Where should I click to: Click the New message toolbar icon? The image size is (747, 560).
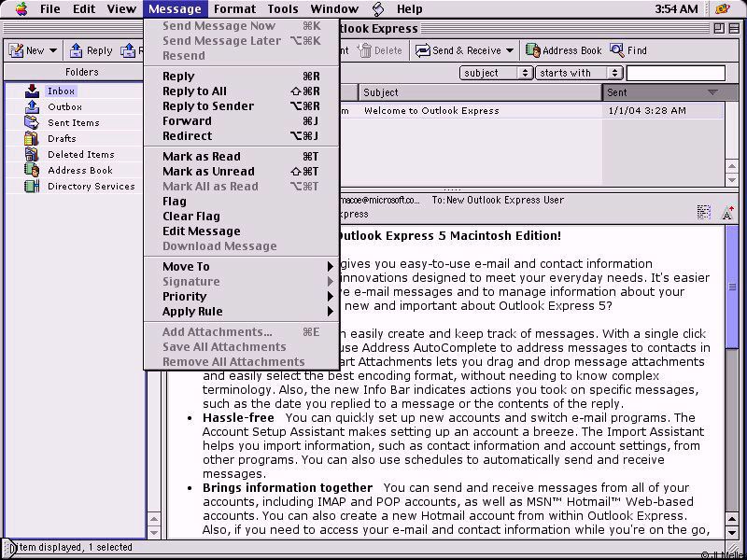[16, 50]
